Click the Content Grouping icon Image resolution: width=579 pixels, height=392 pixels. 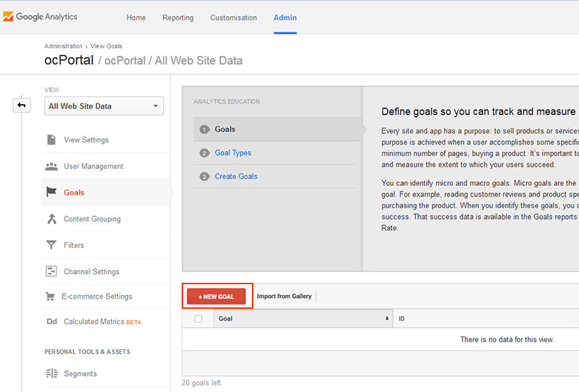[51, 219]
